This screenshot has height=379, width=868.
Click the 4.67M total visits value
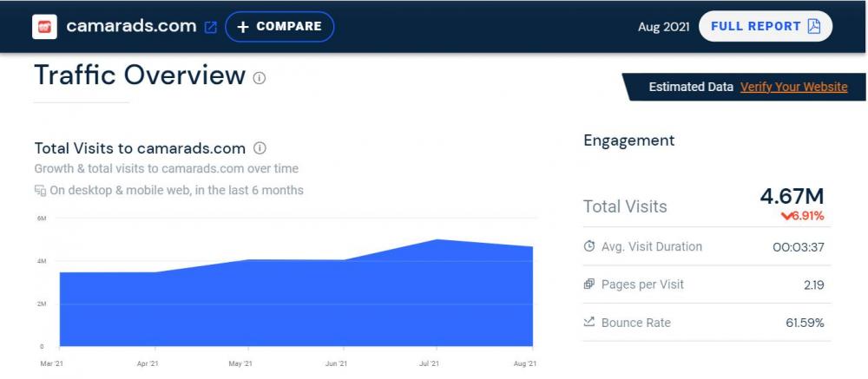(792, 197)
